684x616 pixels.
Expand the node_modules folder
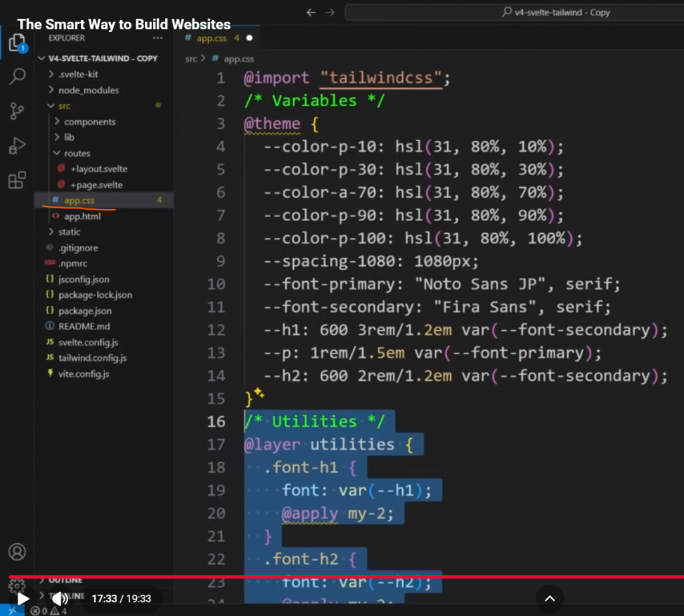tap(88, 90)
